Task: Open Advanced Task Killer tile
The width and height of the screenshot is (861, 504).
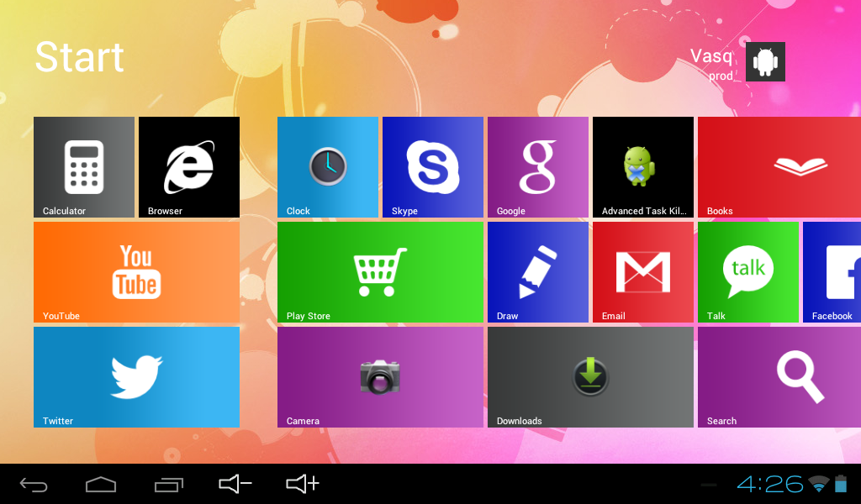Action: coord(643,166)
